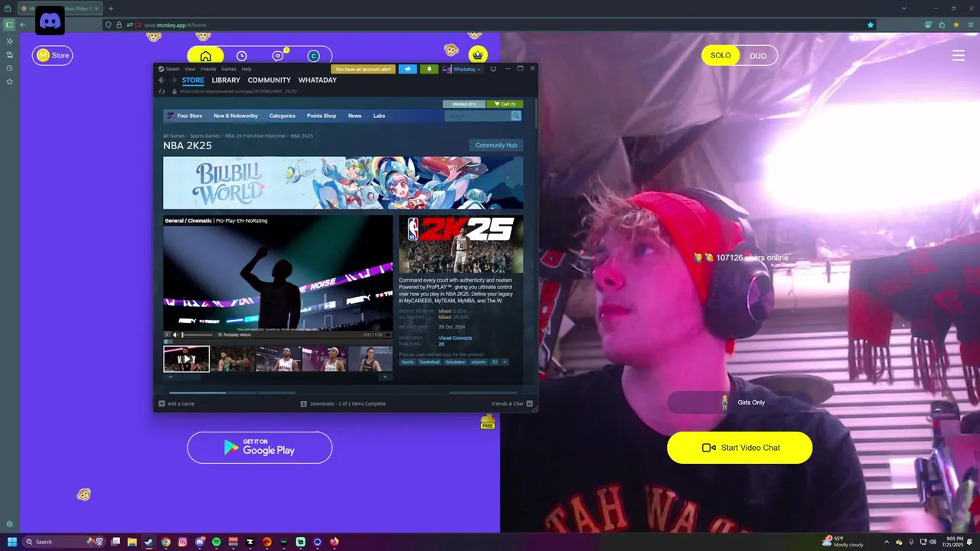Select the Monkey home tab icon
Viewport: 980px width, 551px height.
pos(205,56)
